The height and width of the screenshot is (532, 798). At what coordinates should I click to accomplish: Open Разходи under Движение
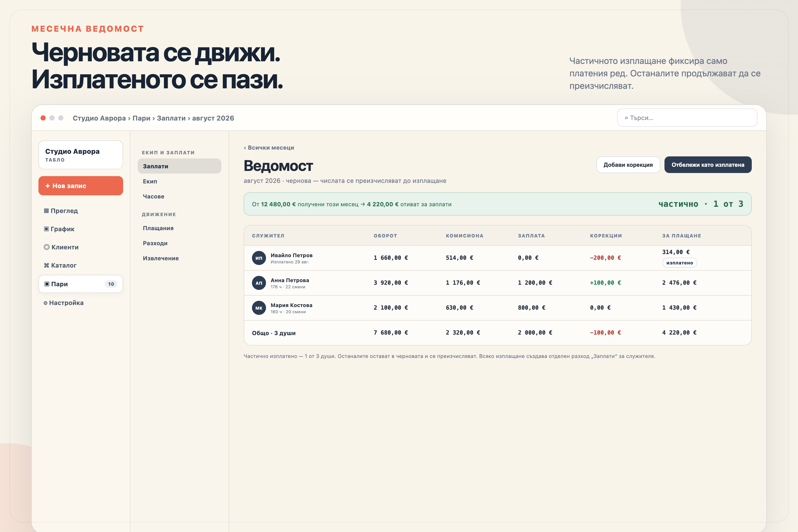pos(179,243)
